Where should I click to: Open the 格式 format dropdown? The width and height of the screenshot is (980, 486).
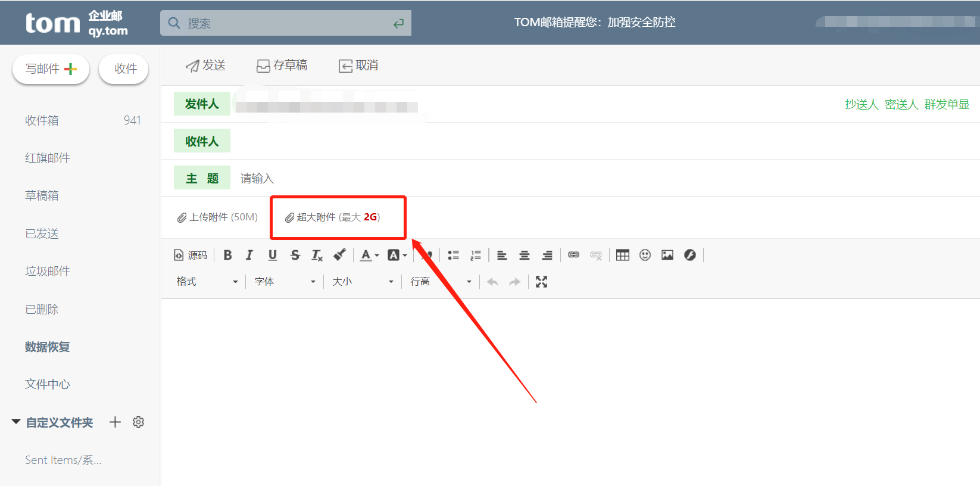pyautogui.click(x=207, y=282)
